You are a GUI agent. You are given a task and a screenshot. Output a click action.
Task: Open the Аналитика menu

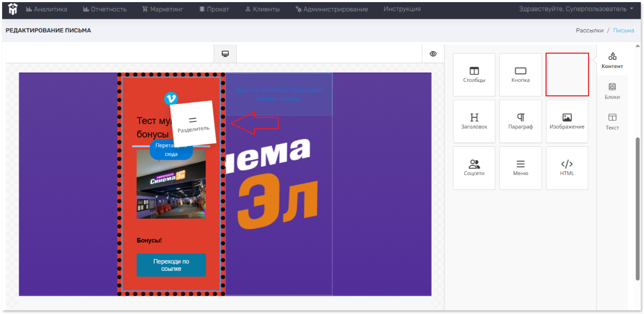[x=46, y=9]
